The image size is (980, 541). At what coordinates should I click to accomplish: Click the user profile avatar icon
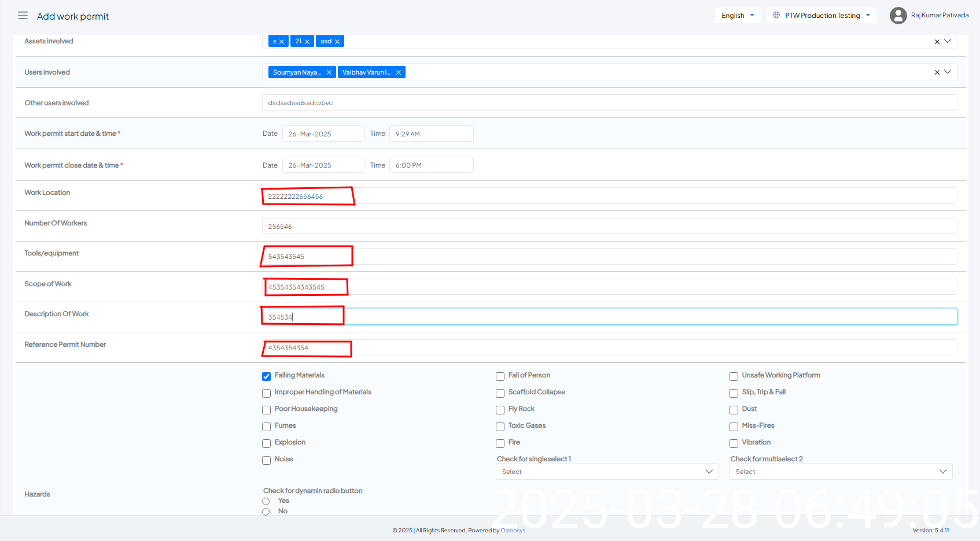click(x=898, y=16)
